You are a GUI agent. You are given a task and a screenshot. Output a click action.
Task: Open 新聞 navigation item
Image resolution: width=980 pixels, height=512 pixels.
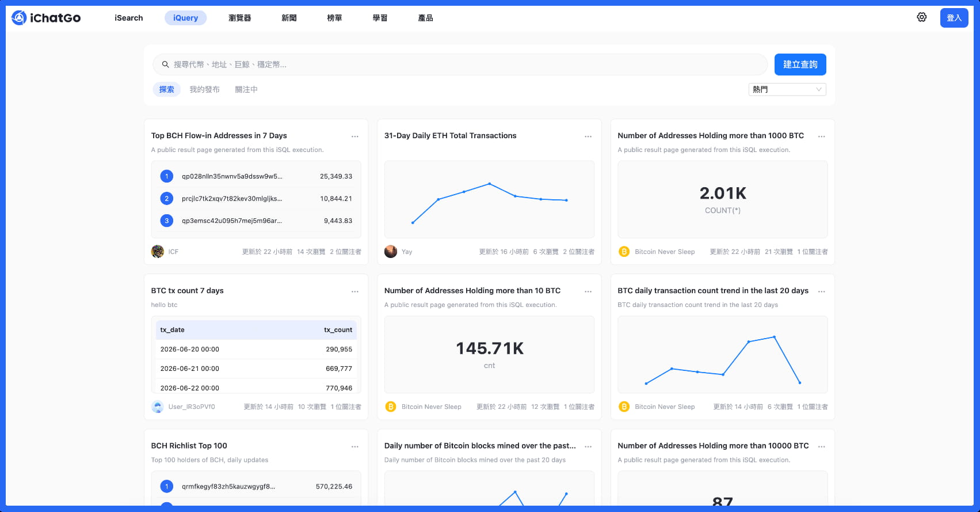point(289,18)
